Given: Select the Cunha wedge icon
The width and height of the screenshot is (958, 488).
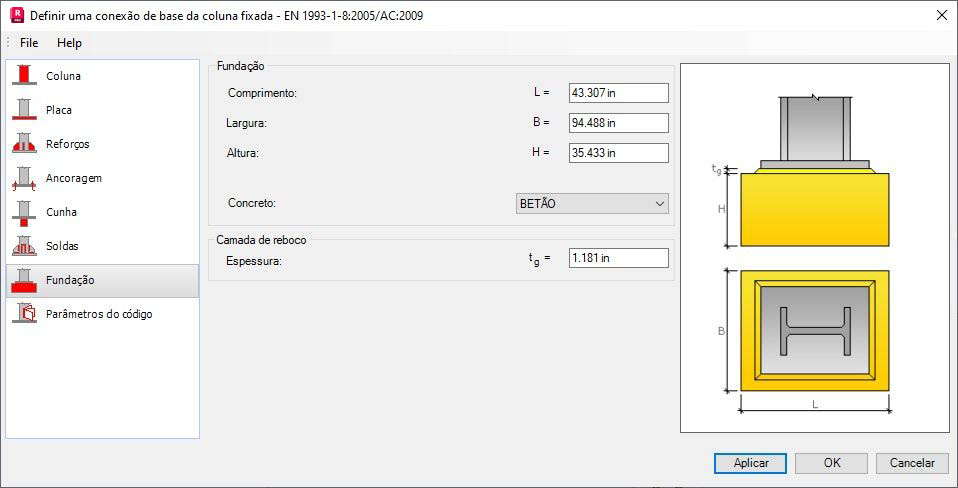Looking at the screenshot, I should (24, 213).
